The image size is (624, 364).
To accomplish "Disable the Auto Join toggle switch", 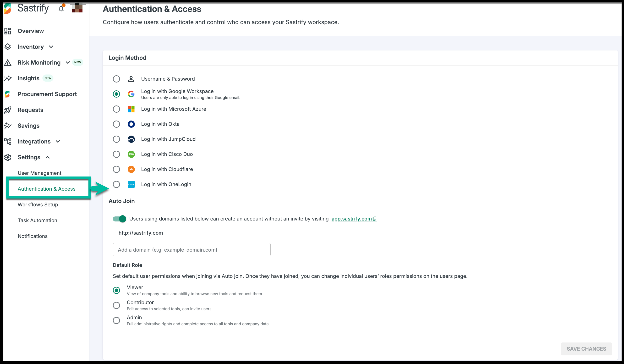I will (x=119, y=219).
